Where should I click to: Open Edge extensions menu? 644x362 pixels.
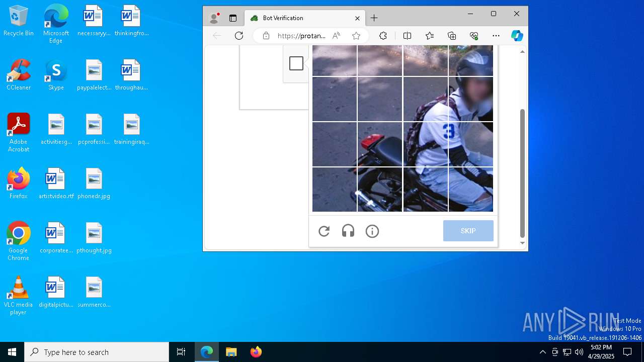pyautogui.click(x=383, y=36)
